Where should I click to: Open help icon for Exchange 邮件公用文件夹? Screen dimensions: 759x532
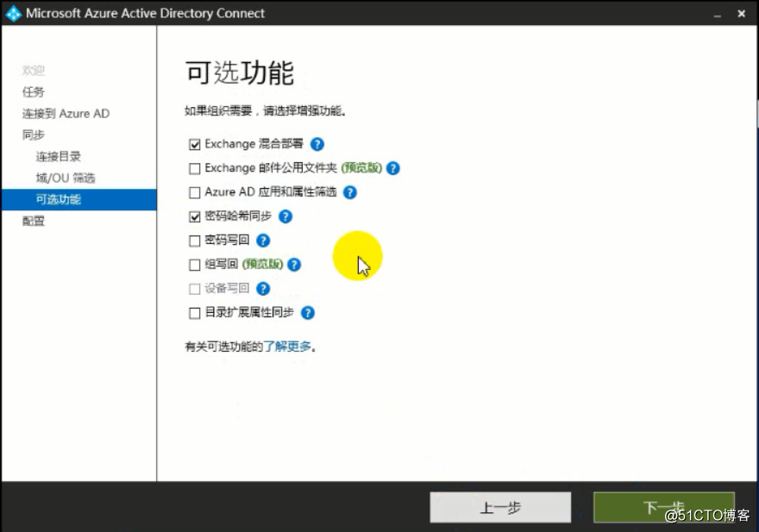coord(393,168)
